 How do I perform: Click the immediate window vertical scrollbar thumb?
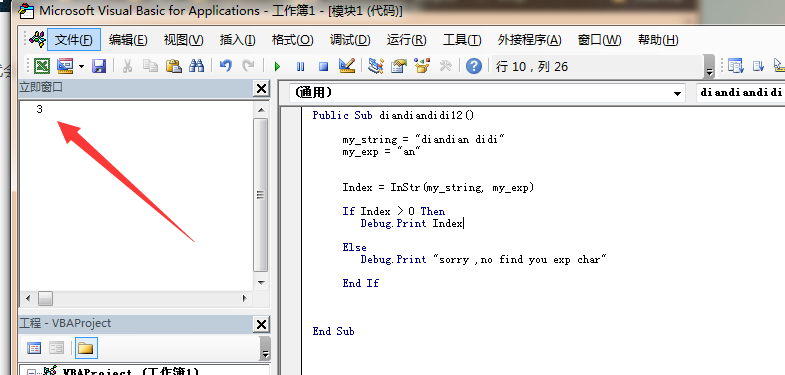point(260,195)
